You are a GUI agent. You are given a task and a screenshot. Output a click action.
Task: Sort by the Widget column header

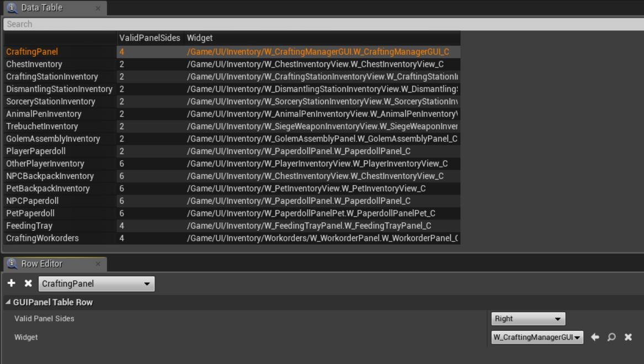200,38
